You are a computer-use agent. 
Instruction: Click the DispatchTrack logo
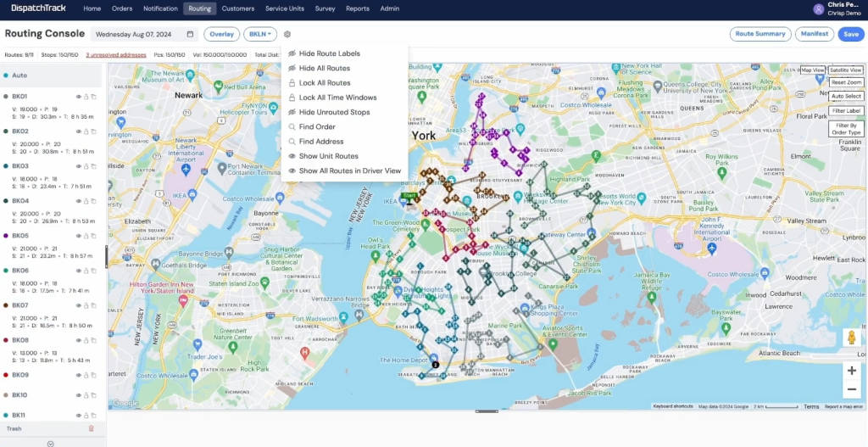pos(38,8)
